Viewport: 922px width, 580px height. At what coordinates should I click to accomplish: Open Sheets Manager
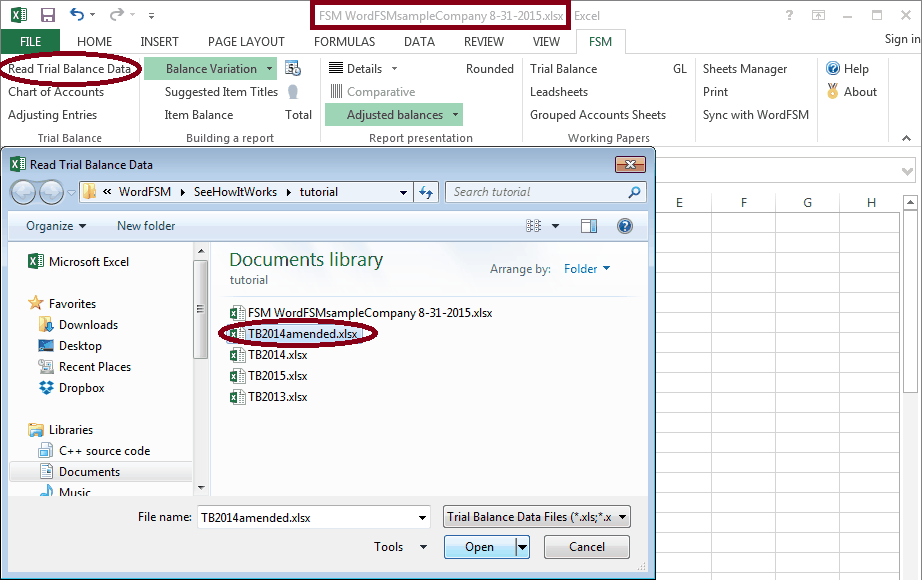pyautogui.click(x=745, y=69)
